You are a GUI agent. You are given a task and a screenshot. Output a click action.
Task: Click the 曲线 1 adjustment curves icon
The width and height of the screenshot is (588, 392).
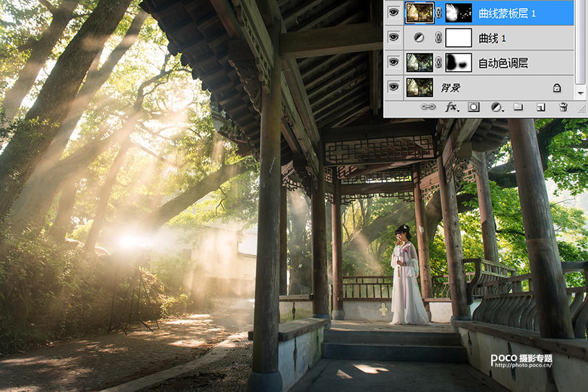pos(419,38)
